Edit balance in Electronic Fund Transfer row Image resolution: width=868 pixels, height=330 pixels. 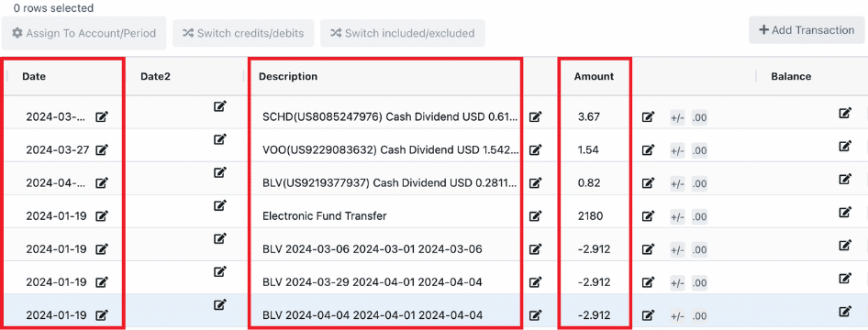point(845,212)
